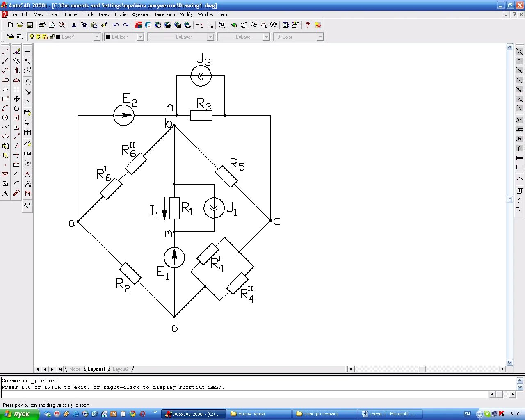Click the Undo arrow icon
This screenshot has width=525, height=420.
[x=116, y=25]
